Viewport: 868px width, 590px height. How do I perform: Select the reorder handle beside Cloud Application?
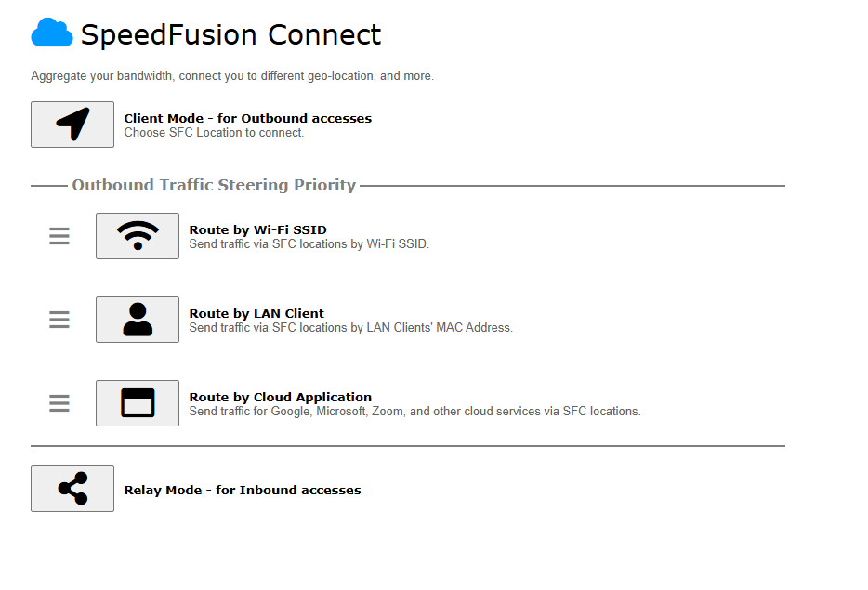pos(59,403)
